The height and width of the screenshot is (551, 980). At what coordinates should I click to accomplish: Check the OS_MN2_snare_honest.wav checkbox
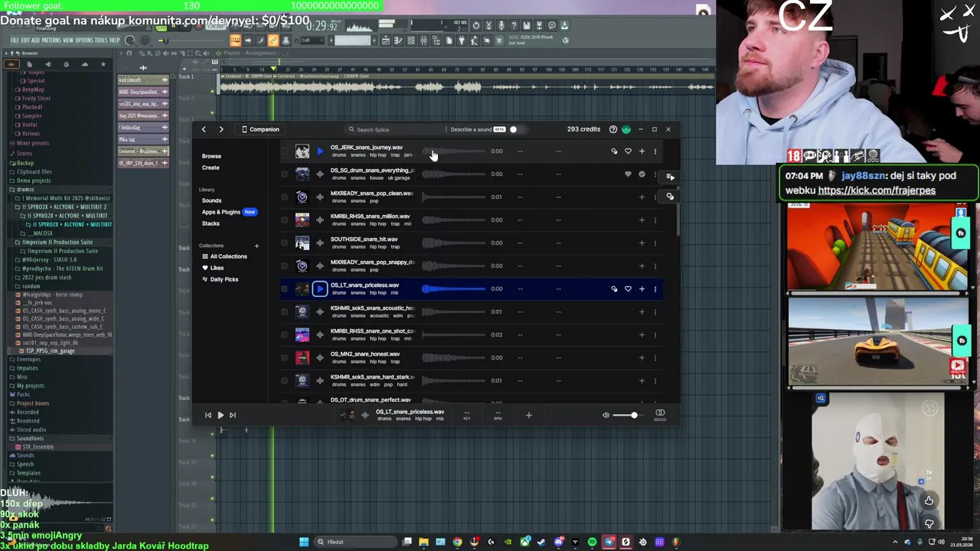[x=284, y=357]
